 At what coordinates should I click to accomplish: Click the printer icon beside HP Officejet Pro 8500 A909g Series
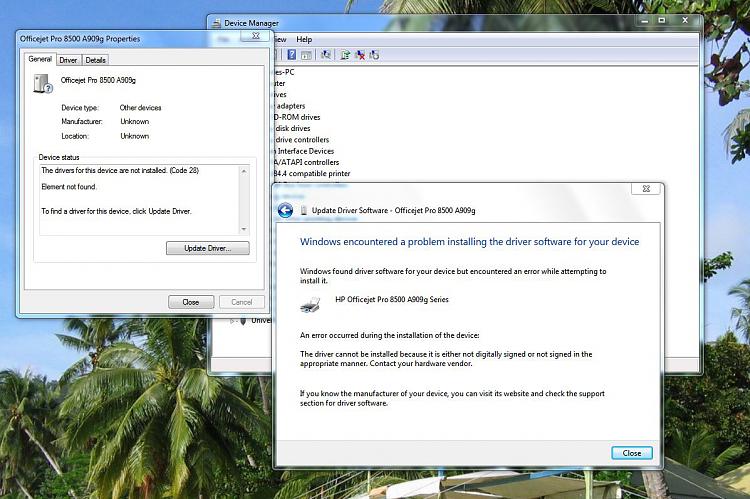(310, 304)
